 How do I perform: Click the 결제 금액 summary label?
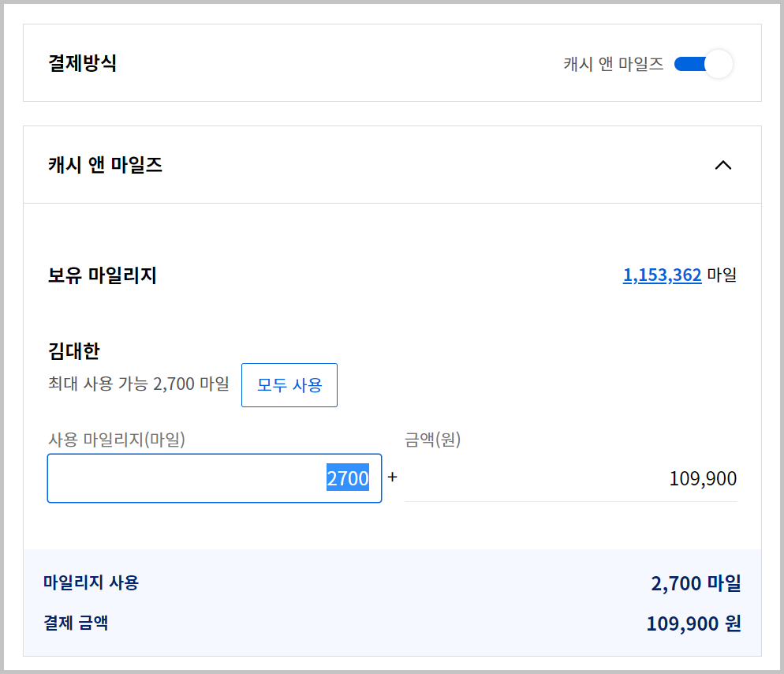pos(76,623)
